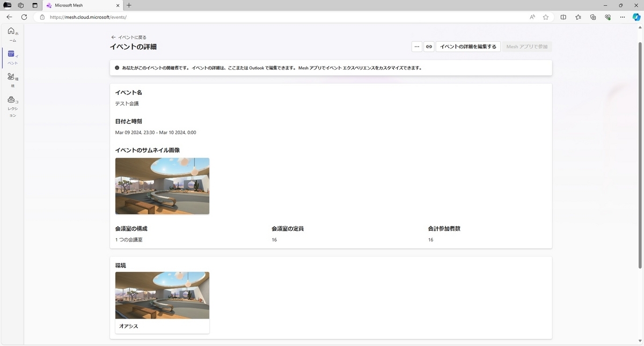View site information via the lock icon

42,17
